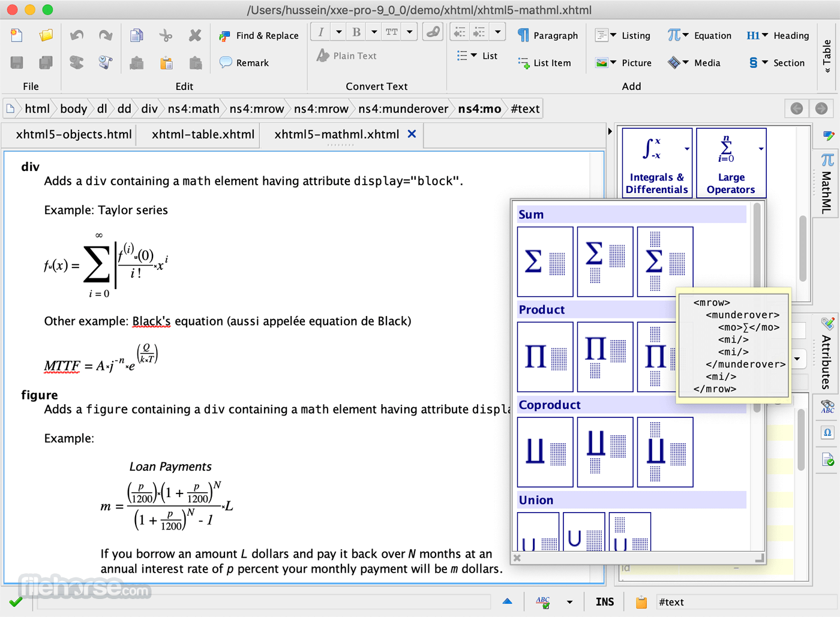Image resolution: width=840 pixels, height=617 pixels.
Task: Click the edit tool icon above MathML tab
Action: (x=828, y=136)
